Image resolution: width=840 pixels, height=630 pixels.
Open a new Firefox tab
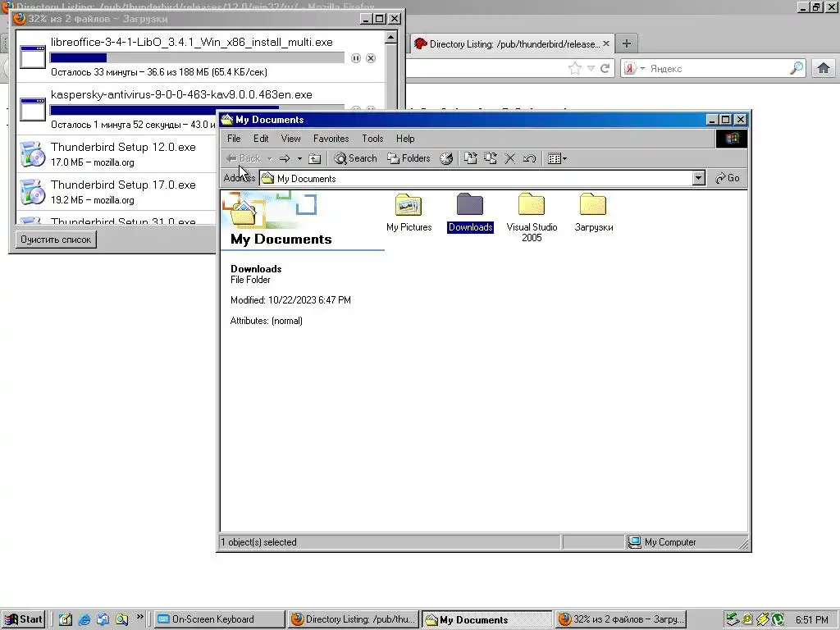tap(626, 43)
